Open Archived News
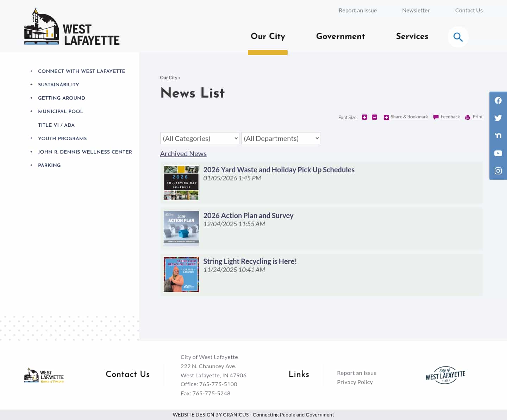 183,154
